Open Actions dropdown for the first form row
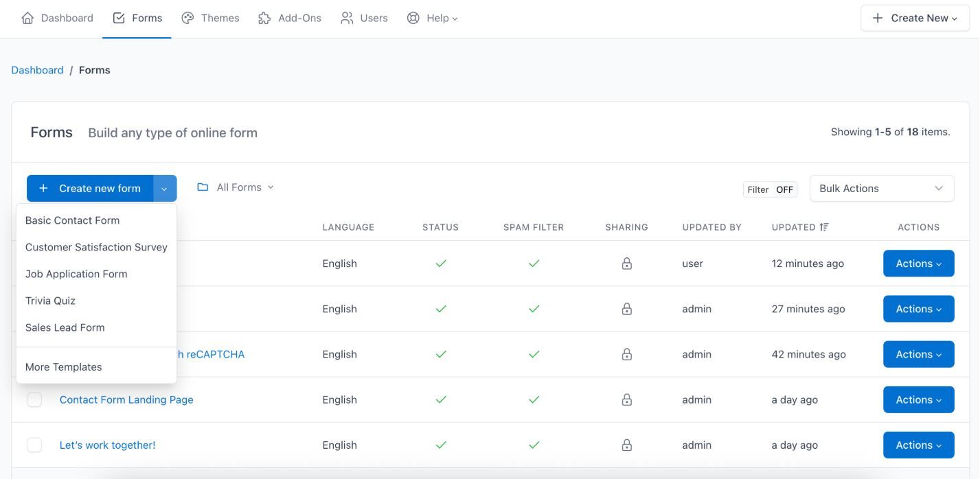Image resolution: width=980 pixels, height=479 pixels. click(918, 264)
